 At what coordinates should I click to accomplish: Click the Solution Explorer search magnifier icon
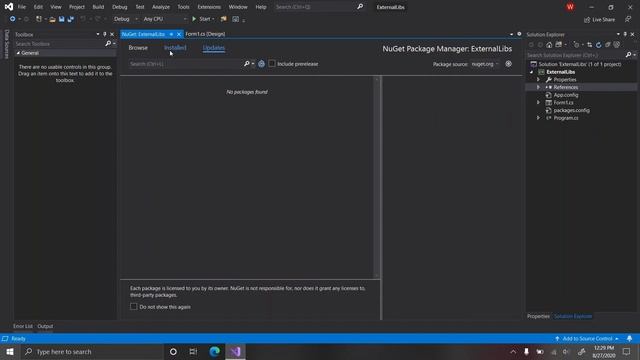coord(629,55)
